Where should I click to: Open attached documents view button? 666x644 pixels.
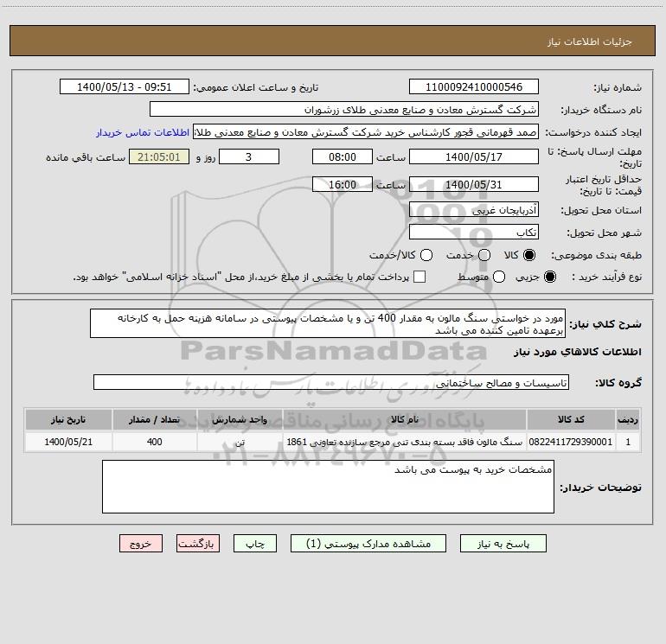coord(368,544)
